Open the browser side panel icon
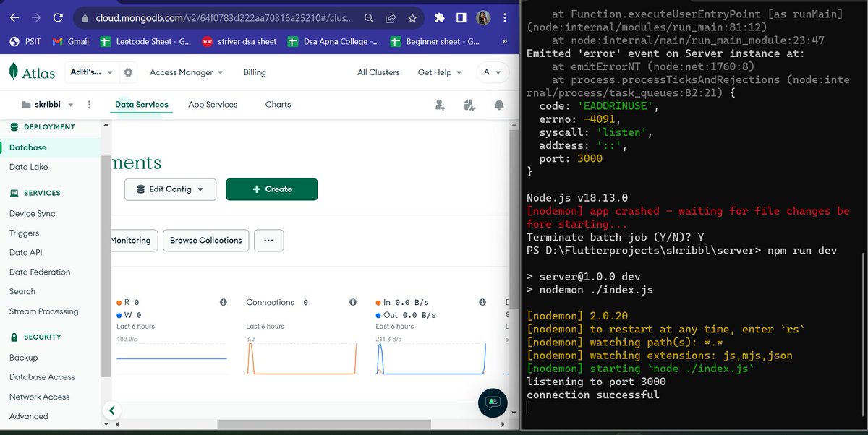This screenshot has height=435, width=868. [461, 18]
